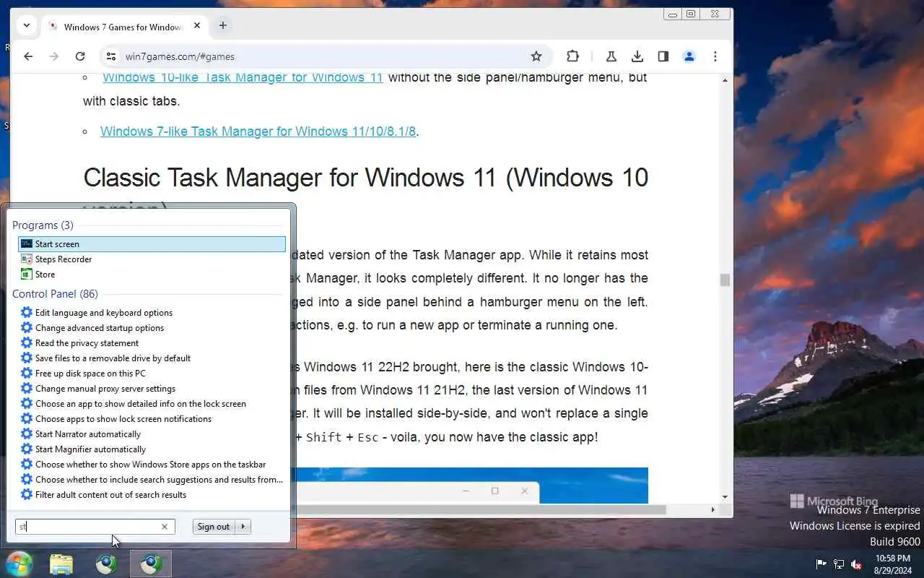Image resolution: width=924 pixels, height=578 pixels.
Task: Go forward in Chrome
Action: (x=54, y=56)
